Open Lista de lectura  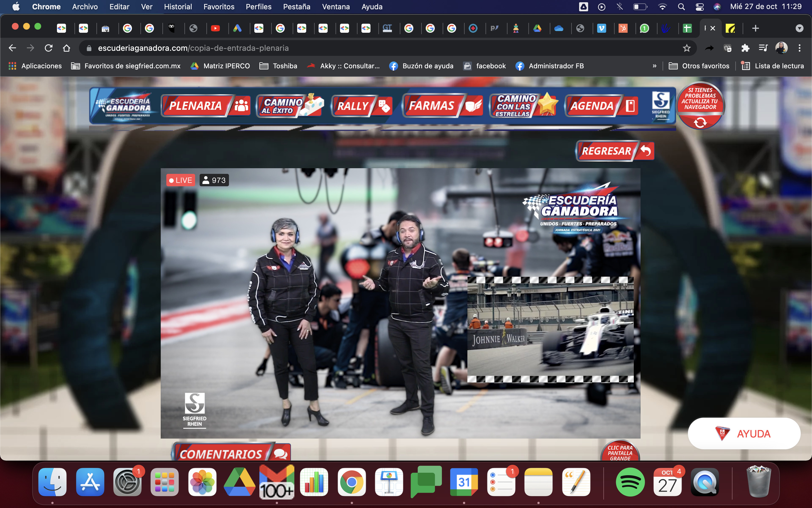pyautogui.click(x=773, y=66)
